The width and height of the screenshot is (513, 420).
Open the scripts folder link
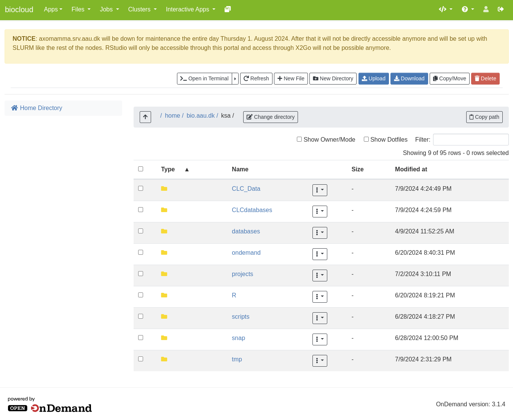click(241, 317)
